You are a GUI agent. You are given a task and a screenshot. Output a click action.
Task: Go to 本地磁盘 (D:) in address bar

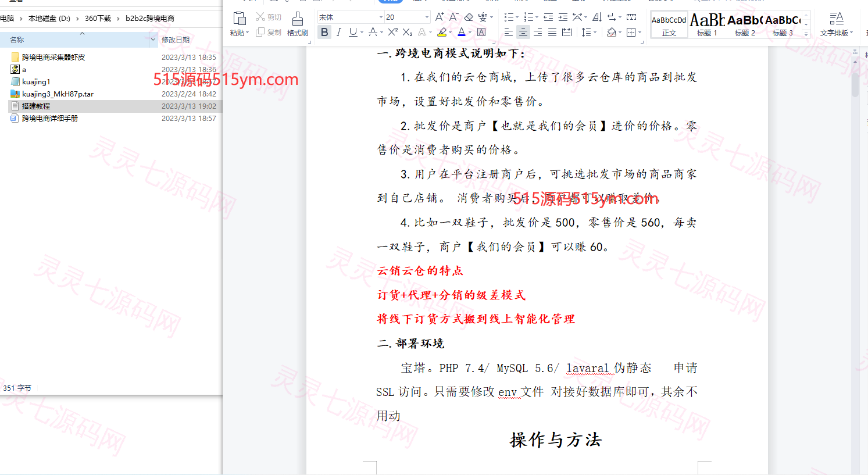coord(49,19)
